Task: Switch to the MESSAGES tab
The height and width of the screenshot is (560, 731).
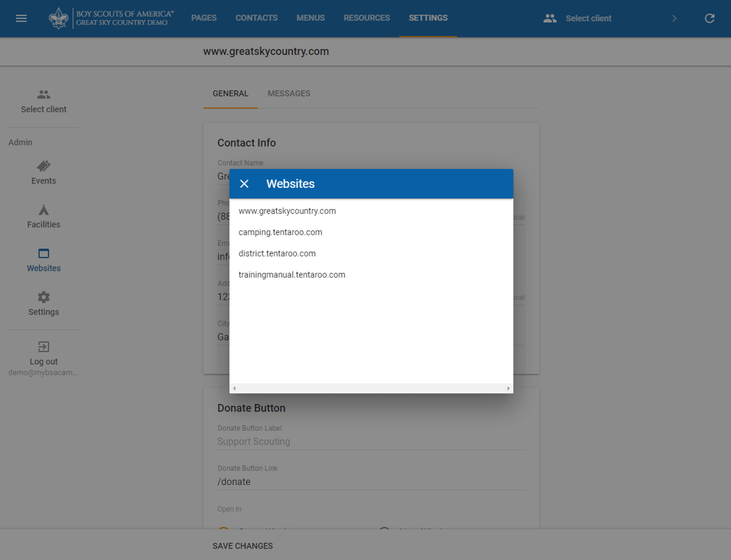Action: pos(289,93)
